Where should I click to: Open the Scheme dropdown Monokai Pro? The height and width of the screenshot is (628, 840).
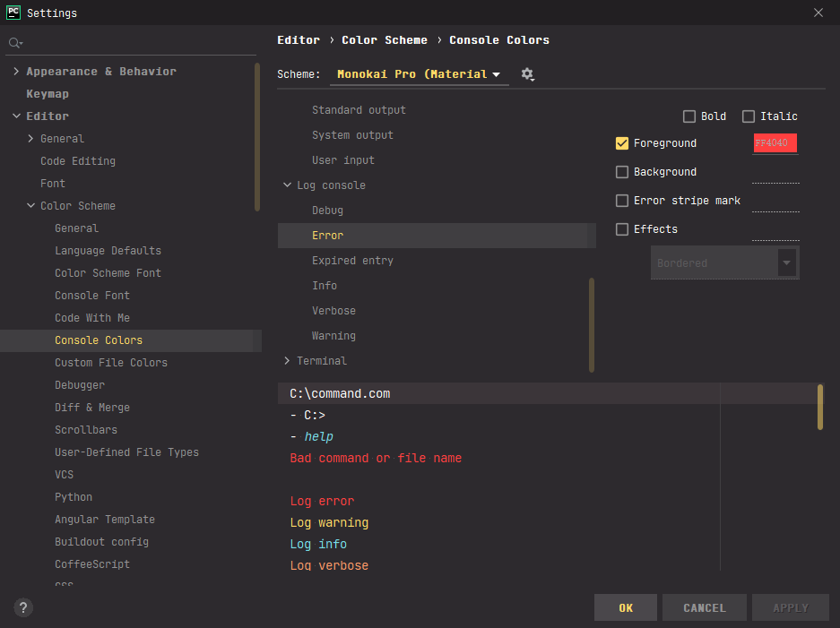(419, 74)
